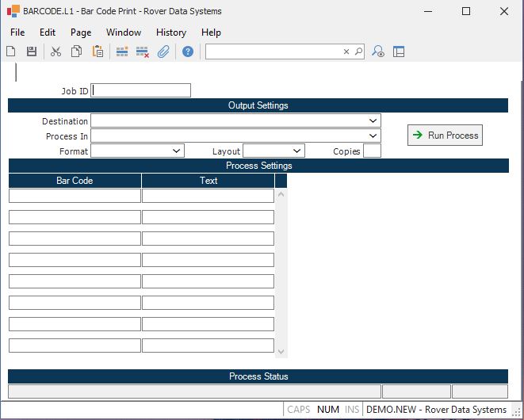Open attachments via paperclip icon
The image size is (524, 420).
163,52
